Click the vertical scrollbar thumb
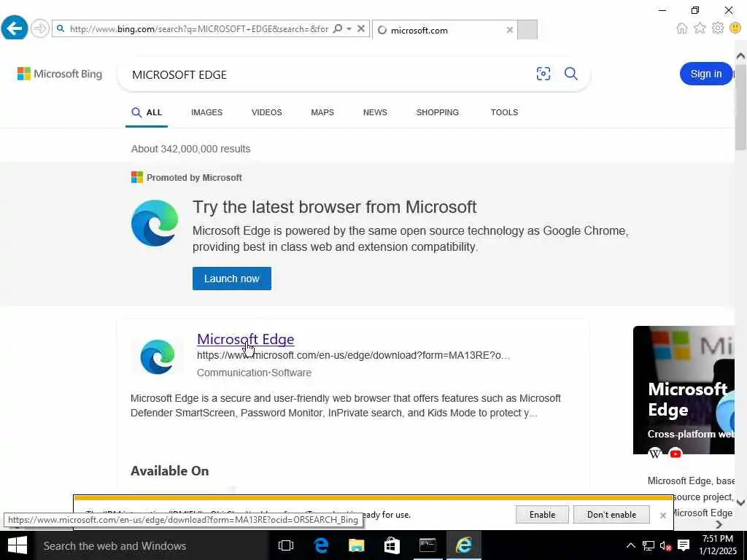Viewport: 747px width, 560px height. click(x=741, y=107)
